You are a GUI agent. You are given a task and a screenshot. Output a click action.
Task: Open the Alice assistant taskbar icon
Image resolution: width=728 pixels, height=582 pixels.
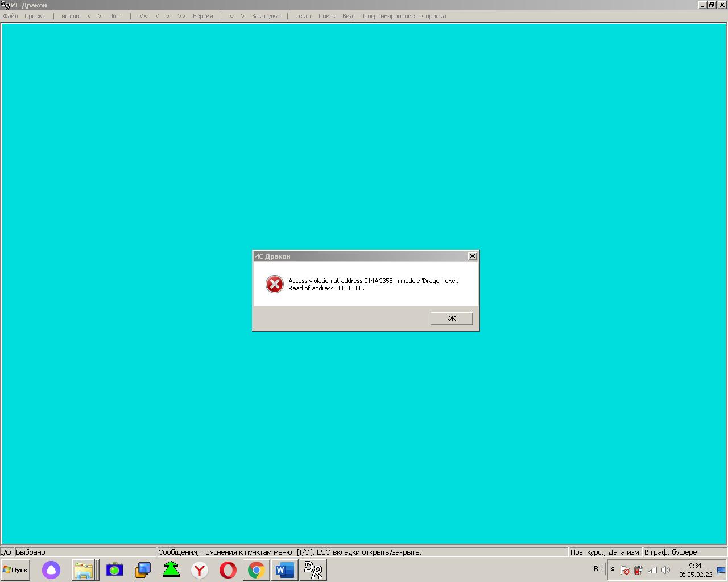pyautogui.click(x=51, y=569)
